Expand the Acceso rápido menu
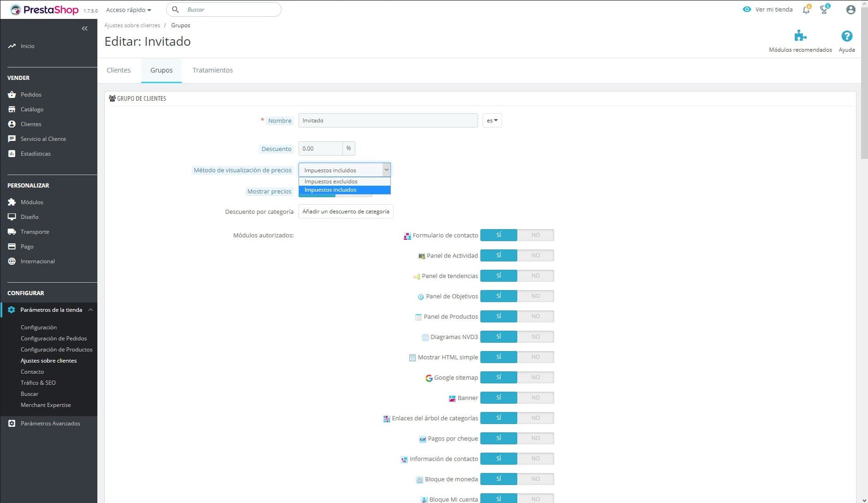The image size is (868, 503). [128, 10]
